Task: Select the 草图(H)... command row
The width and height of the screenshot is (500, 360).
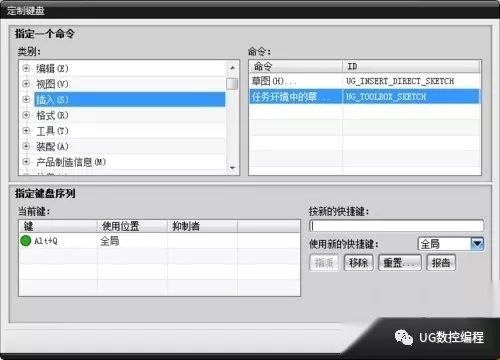Action: (x=365, y=81)
